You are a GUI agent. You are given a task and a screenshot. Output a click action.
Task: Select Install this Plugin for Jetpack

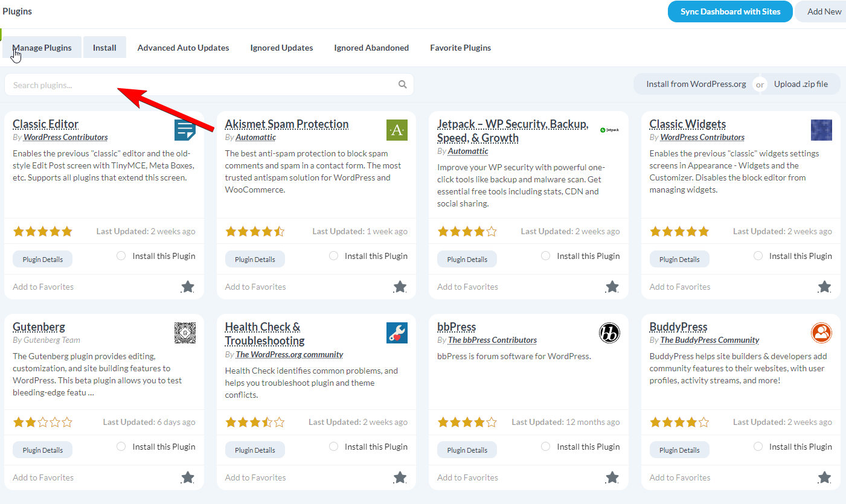[x=546, y=255]
